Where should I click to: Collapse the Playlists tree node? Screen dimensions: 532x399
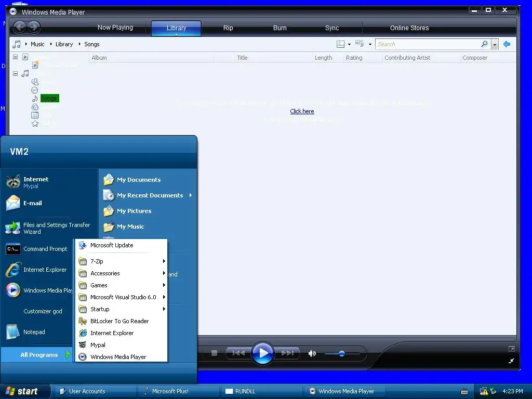[x=15, y=57]
